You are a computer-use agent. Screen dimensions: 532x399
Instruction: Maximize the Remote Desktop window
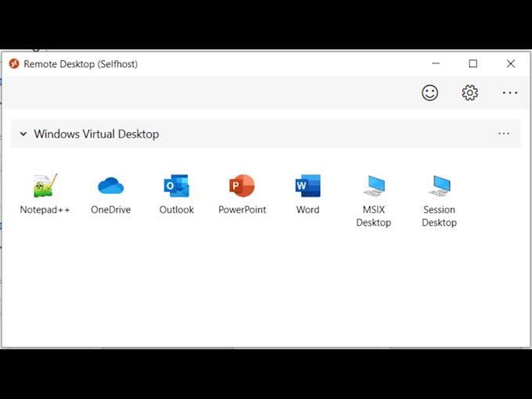[x=473, y=63]
